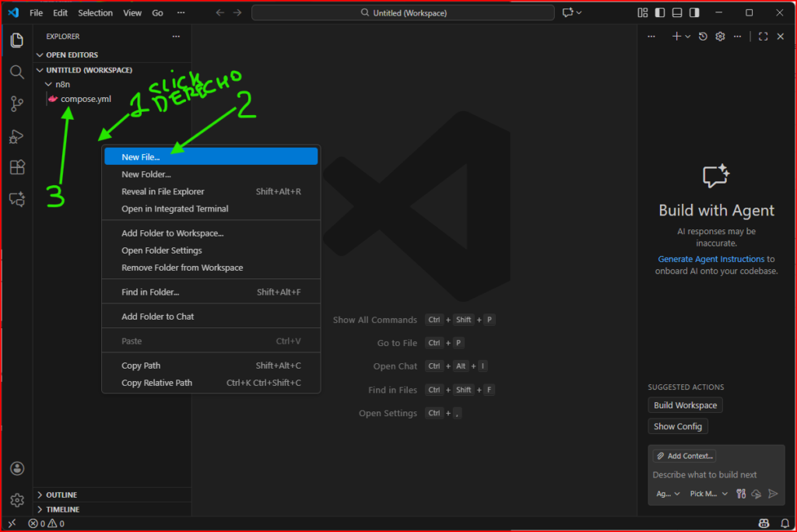797x532 pixels.
Task: Click the Build Workspace suggested action
Action: pyautogui.click(x=685, y=405)
